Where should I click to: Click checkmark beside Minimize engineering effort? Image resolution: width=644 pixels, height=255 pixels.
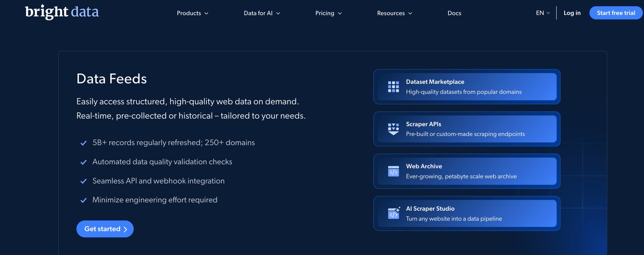point(84,200)
